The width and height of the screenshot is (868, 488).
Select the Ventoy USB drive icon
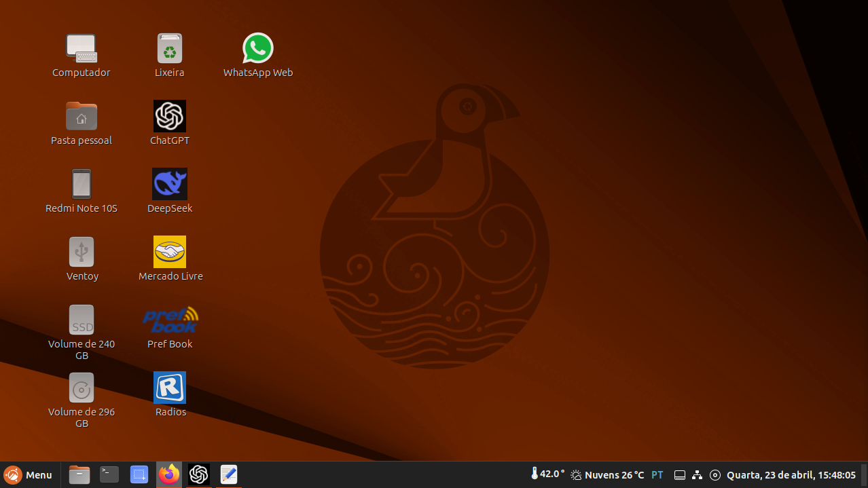[x=82, y=252]
